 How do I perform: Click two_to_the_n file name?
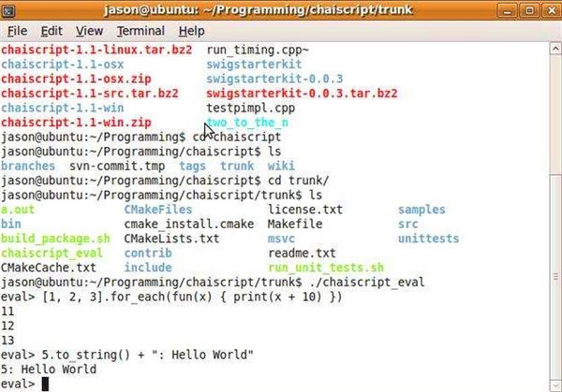247,123
